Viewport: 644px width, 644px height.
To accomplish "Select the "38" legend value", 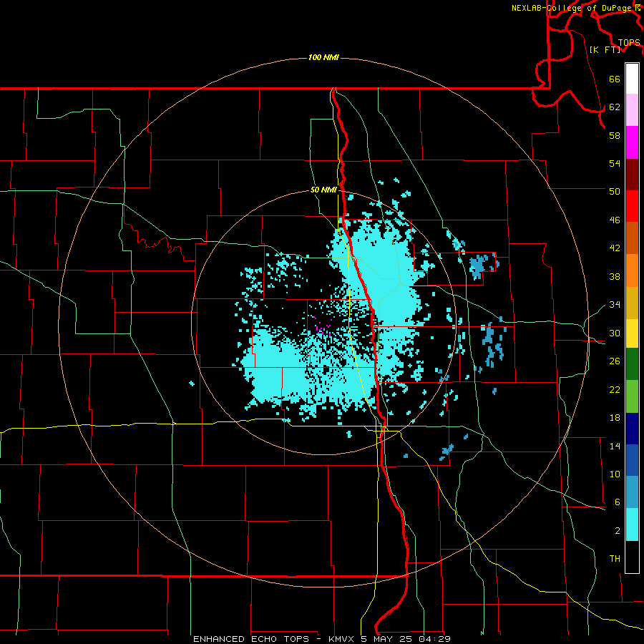I will [615, 276].
